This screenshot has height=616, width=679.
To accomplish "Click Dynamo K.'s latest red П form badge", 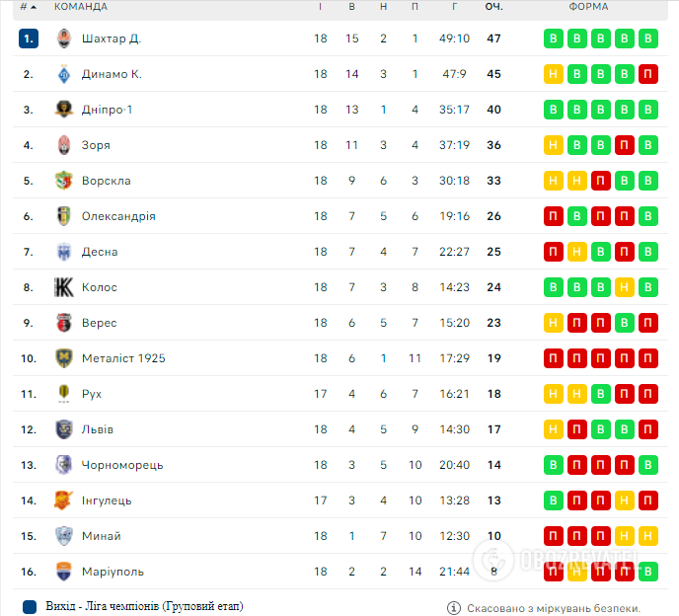I will coord(648,74).
